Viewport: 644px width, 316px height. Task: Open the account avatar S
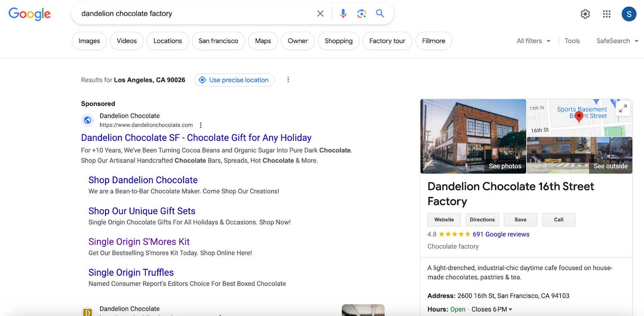click(629, 14)
